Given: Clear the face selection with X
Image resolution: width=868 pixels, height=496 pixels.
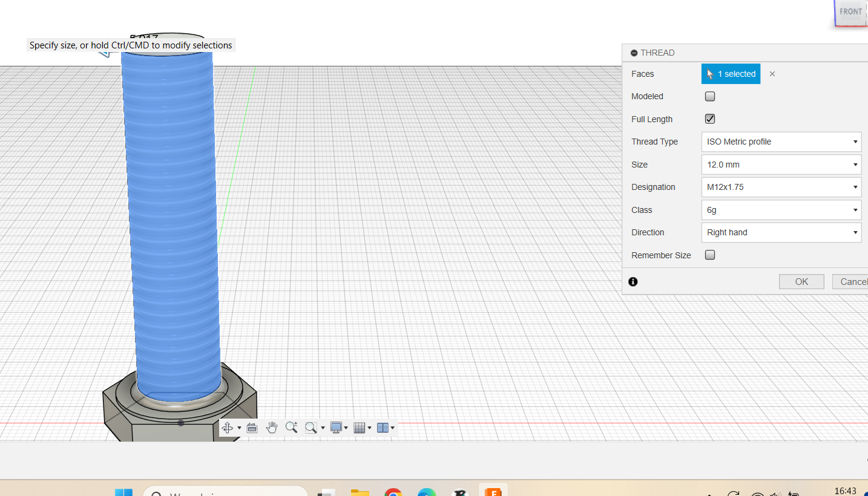Looking at the screenshot, I should click(x=772, y=74).
